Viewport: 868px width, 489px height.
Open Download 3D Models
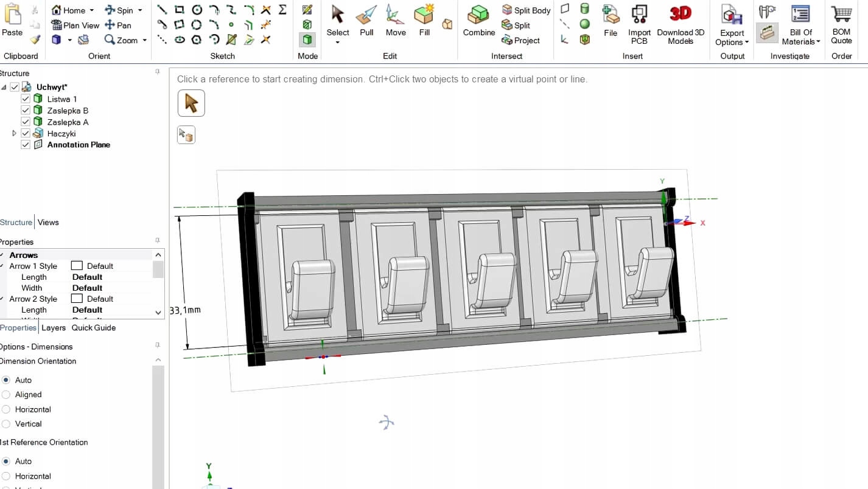click(x=681, y=24)
